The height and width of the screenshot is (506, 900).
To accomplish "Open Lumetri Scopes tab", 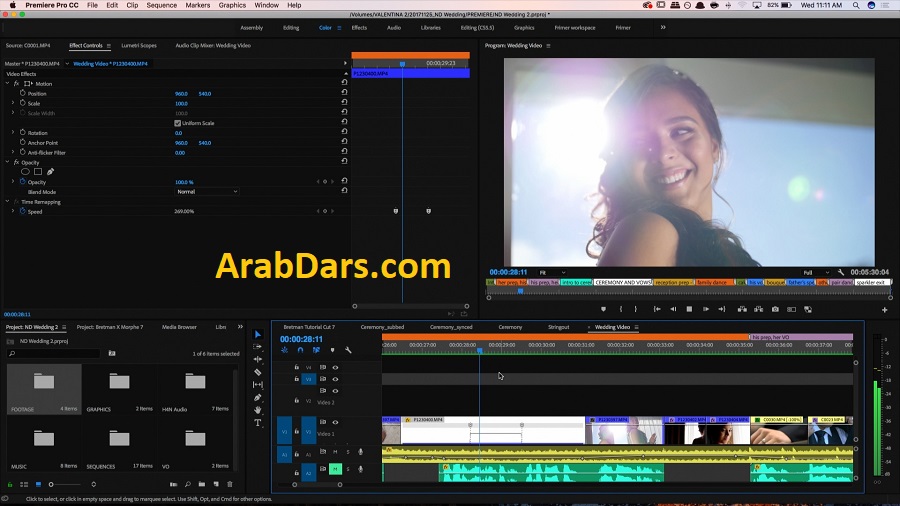I will click(139, 45).
